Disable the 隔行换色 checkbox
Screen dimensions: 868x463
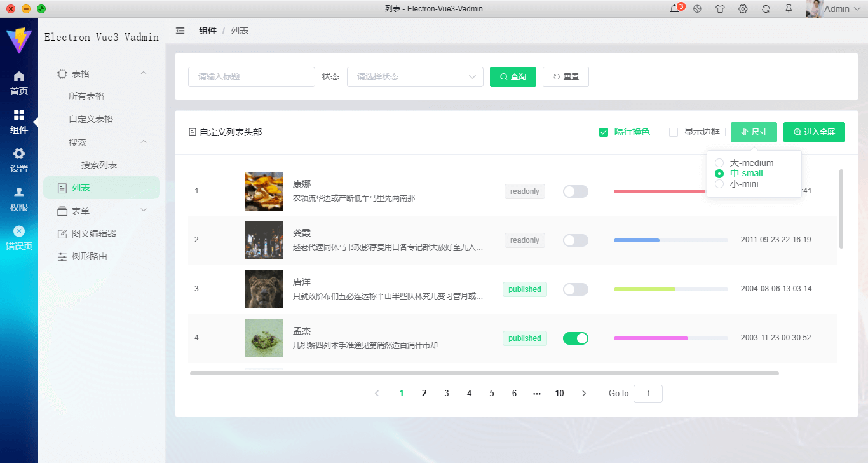point(603,132)
